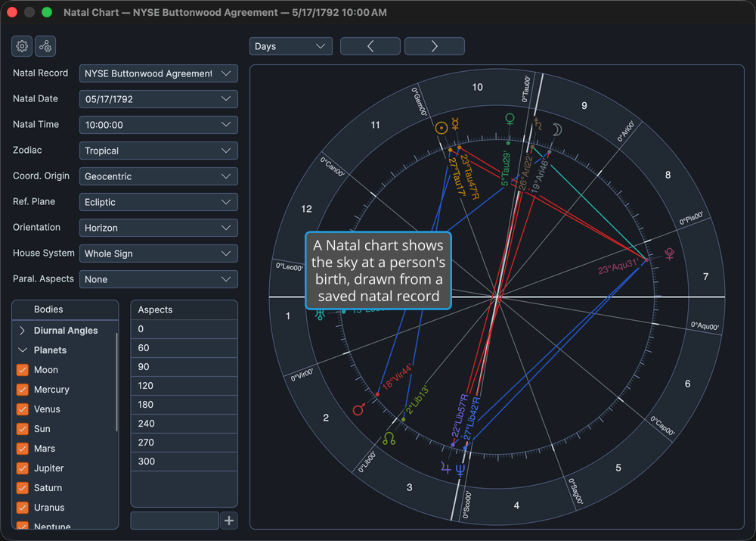This screenshot has width=756, height=541.
Task: Open the Coord. Origin Geocentric dropdown
Action: coord(159,176)
